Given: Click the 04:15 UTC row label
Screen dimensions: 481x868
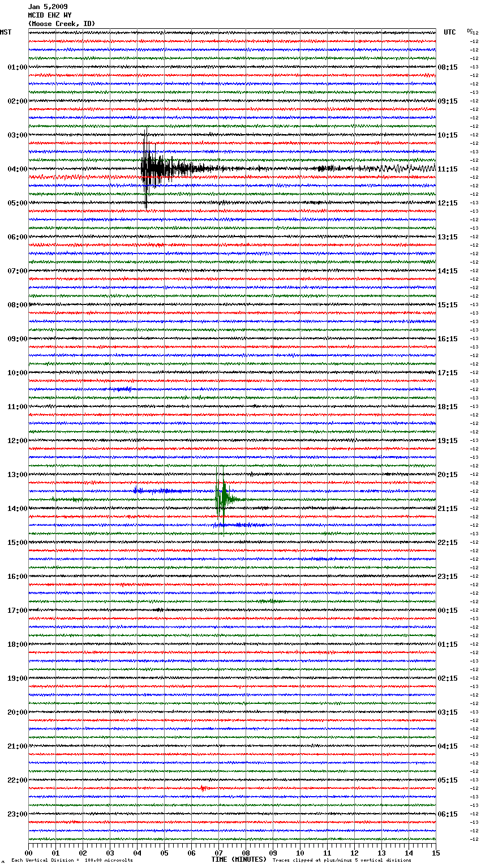Looking at the screenshot, I should pos(448,746).
